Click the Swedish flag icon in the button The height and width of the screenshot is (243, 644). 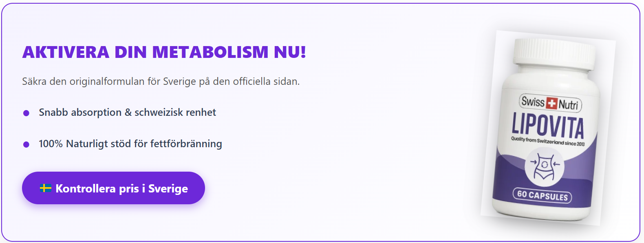tap(45, 188)
